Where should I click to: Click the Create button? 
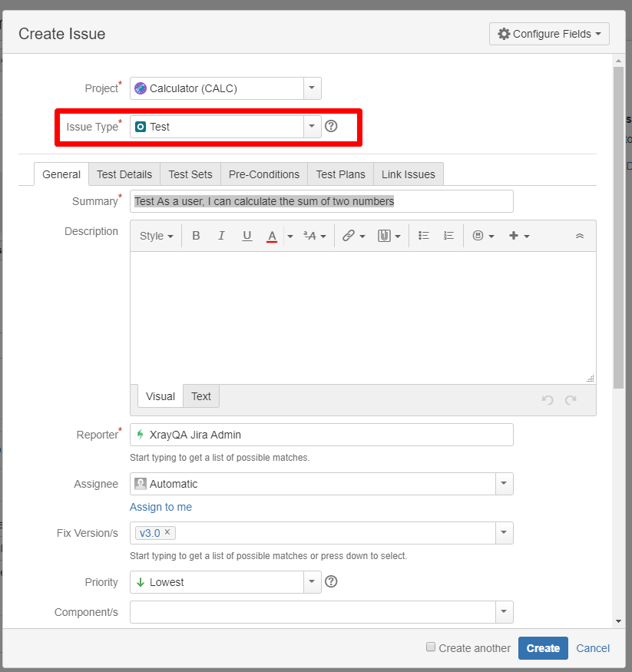coord(543,648)
